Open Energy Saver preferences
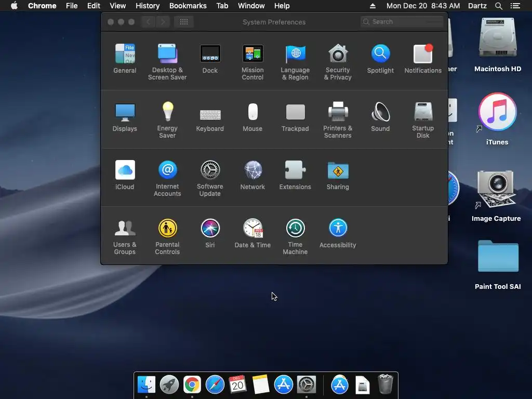Screen dimensions: 532x399 point(167,120)
